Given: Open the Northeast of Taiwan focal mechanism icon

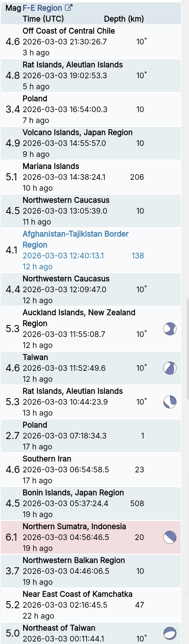Looking at the screenshot, I should (170, 633).
